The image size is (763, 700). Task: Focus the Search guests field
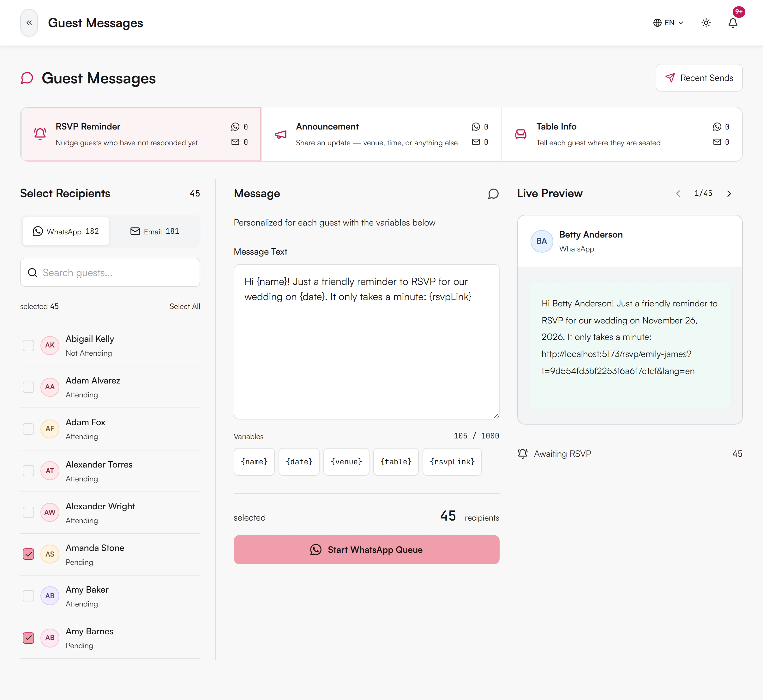tap(110, 273)
